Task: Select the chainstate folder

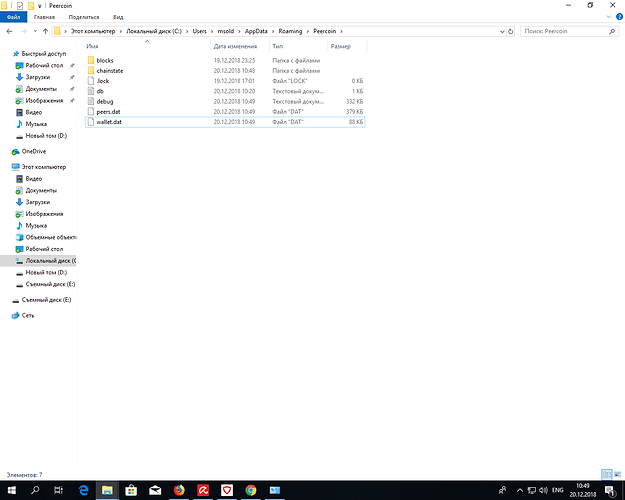Action: click(110, 71)
